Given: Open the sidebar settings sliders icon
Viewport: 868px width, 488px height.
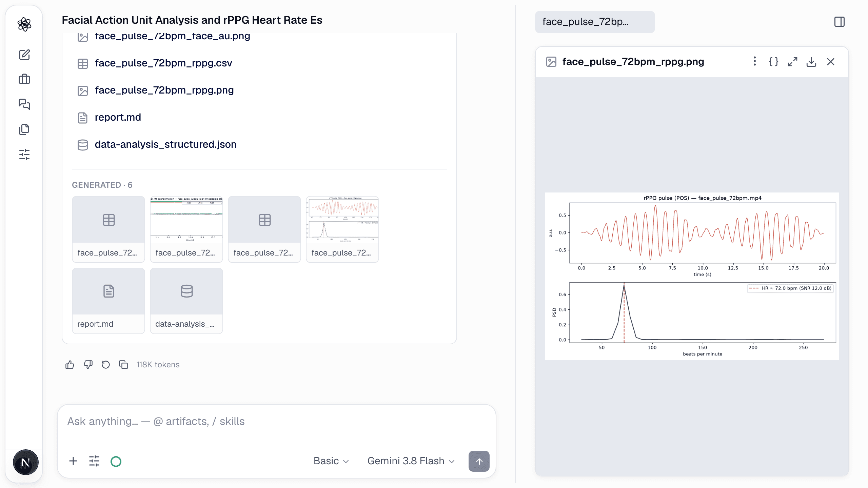Looking at the screenshot, I should [x=24, y=155].
